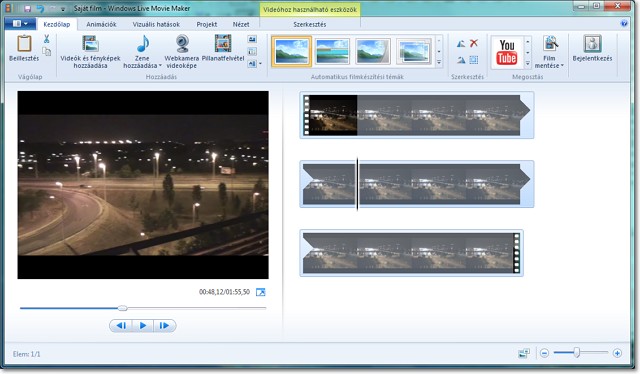Click the select all icon
640x374 pixels.
474,60
